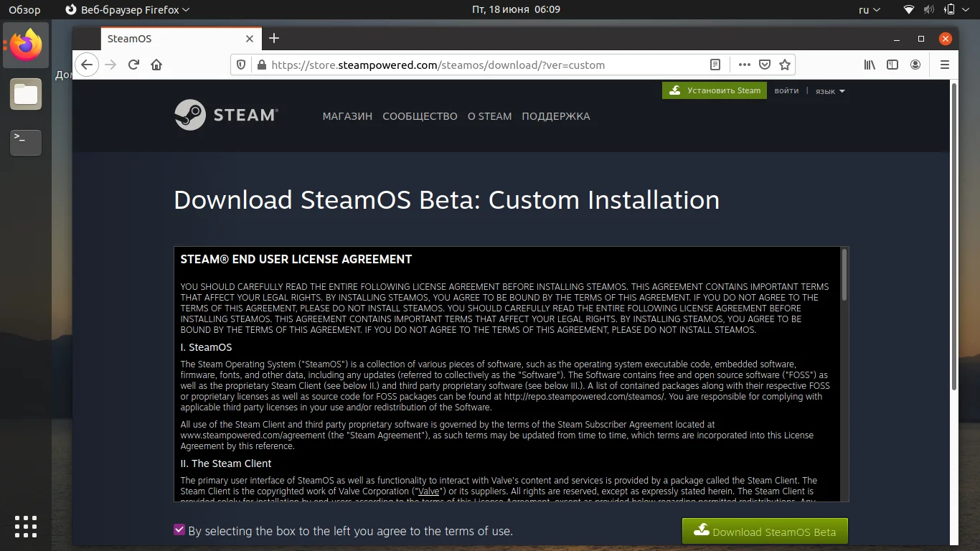Open the tracking protection shield icon
Screen dimensions: 980x551
[241, 65]
